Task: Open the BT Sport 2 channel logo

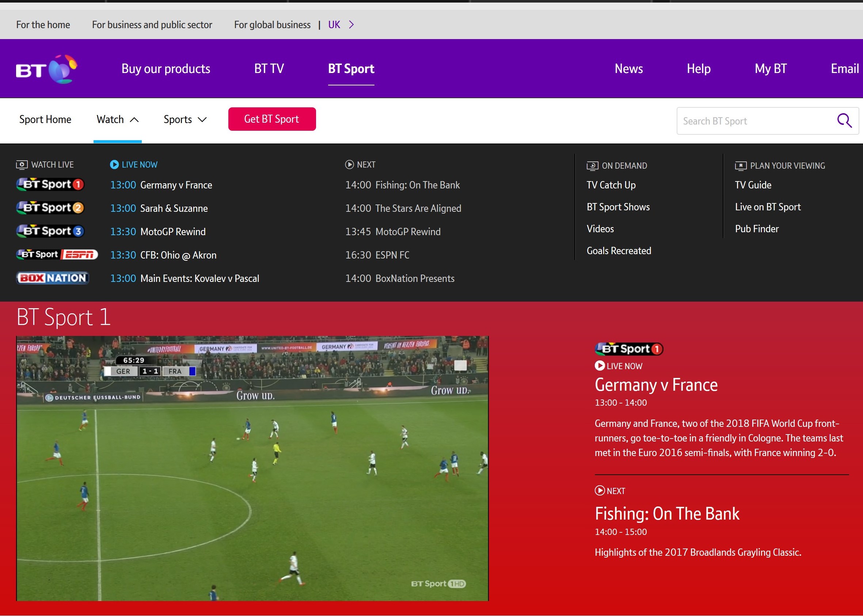Action: 50,208
